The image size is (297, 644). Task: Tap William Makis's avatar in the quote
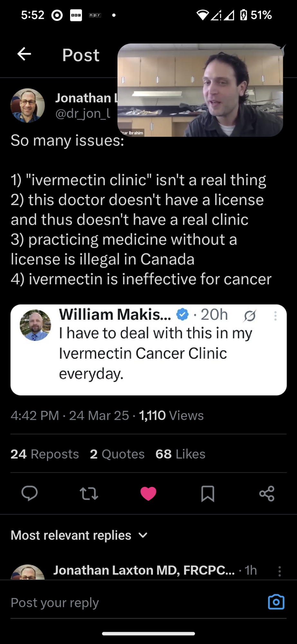(x=35, y=325)
